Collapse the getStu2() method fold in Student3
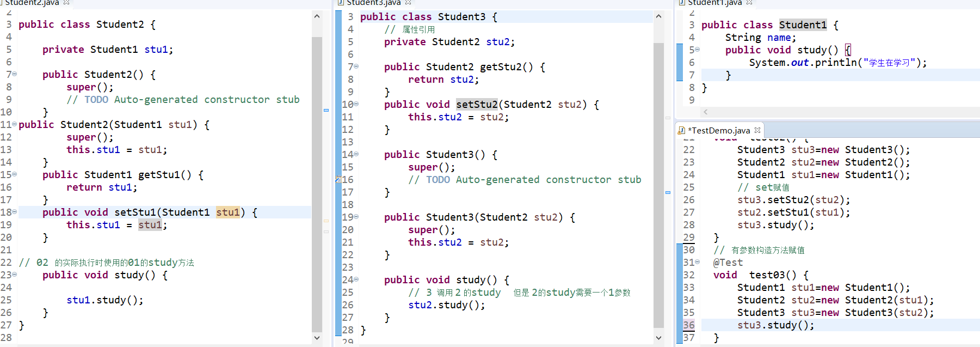Screen dimensions: 980x347 (x=356, y=66)
